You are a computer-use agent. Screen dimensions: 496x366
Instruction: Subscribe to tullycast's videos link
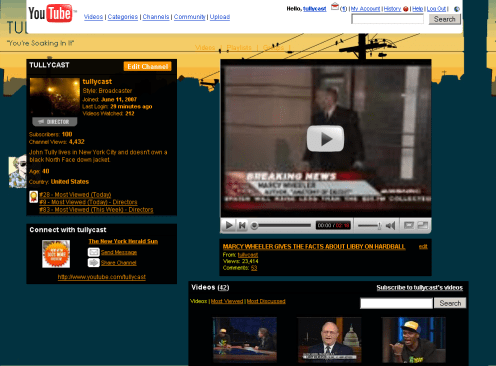pyautogui.click(x=420, y=288)
